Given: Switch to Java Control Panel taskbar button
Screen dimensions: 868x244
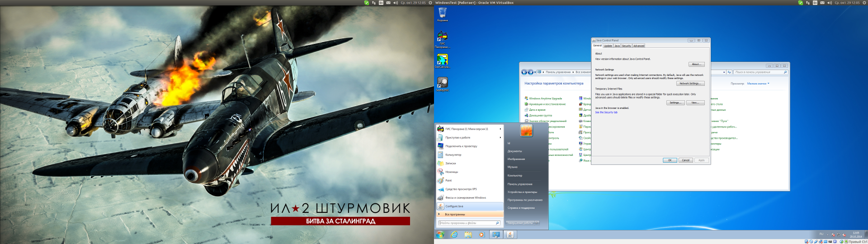Looking at the screenshot, I should pos(510,235).
